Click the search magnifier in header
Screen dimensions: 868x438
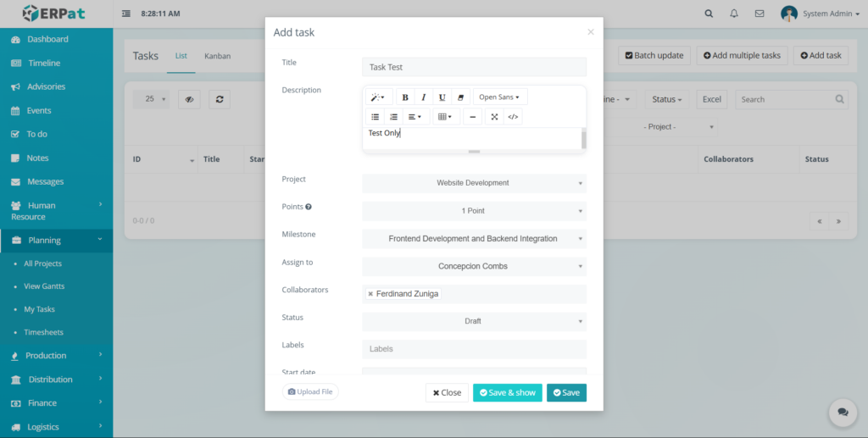tap(709, 14)
